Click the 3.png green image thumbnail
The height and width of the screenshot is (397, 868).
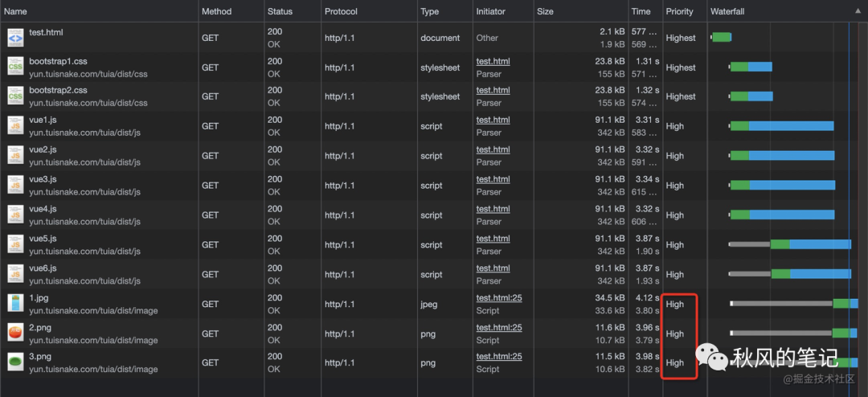pos(15,362)
